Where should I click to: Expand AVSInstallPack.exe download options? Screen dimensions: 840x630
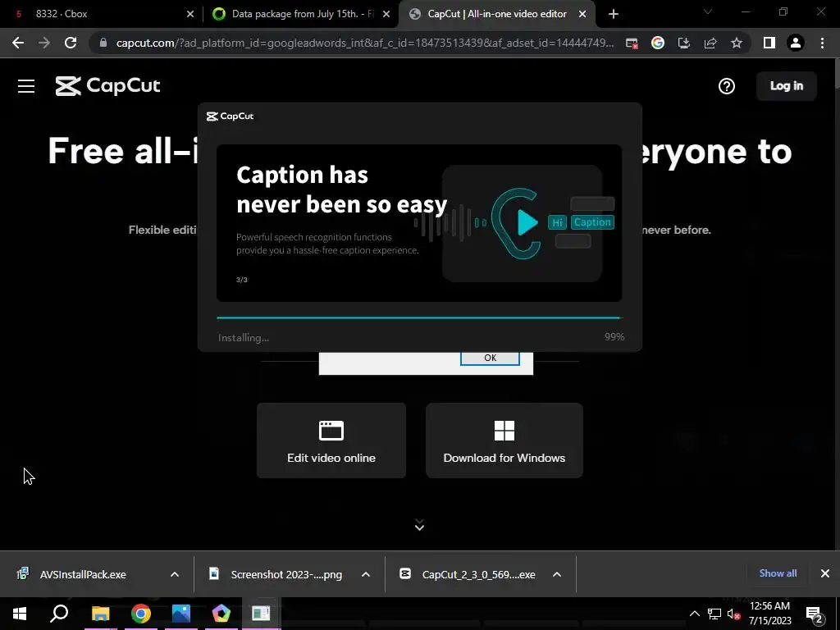coord(175,574)
